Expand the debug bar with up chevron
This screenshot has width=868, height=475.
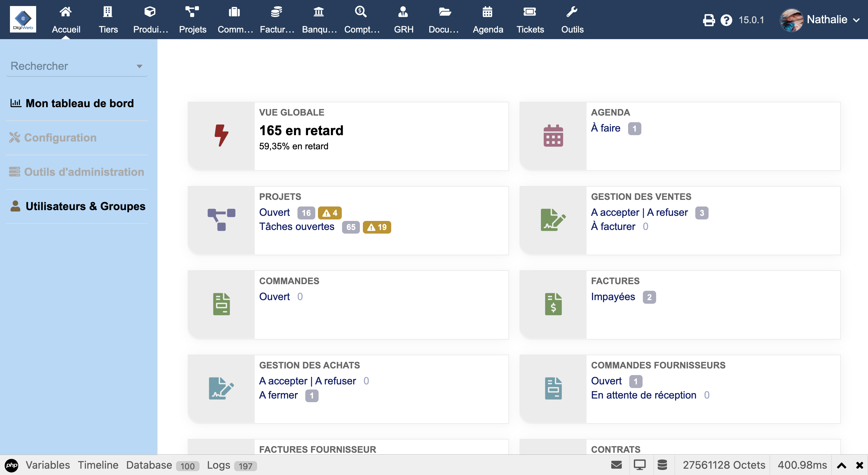click(841, 465)
